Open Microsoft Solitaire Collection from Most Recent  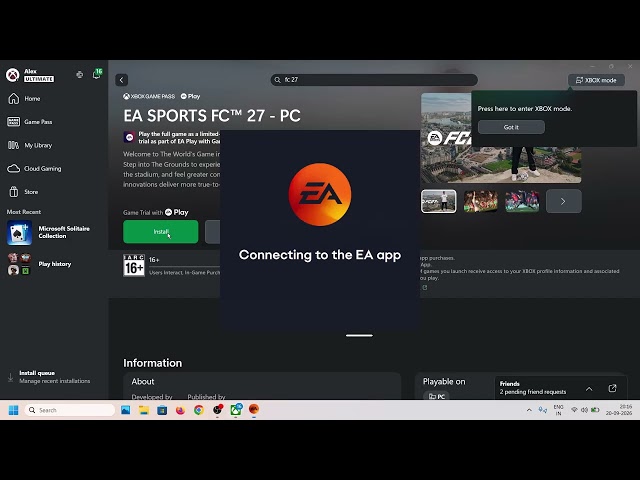[54, 233]
